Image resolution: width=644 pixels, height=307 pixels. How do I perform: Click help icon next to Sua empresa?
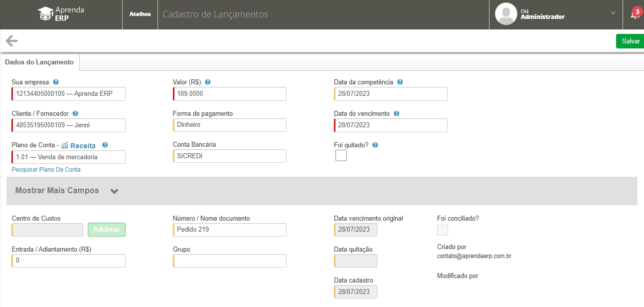coord(56,82)
